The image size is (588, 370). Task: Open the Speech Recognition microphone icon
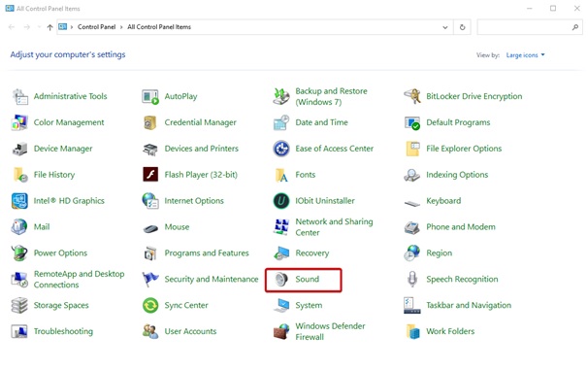(412, 279)
